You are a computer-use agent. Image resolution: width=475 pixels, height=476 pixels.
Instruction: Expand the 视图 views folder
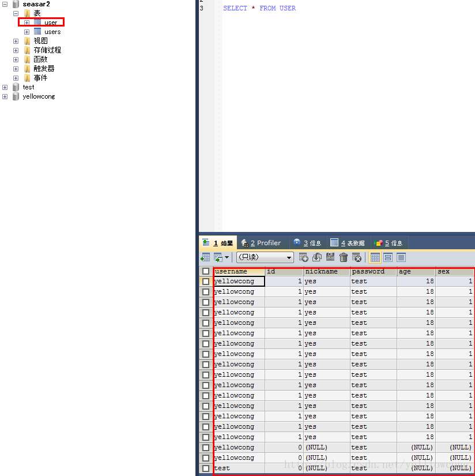tap(16, 41)
